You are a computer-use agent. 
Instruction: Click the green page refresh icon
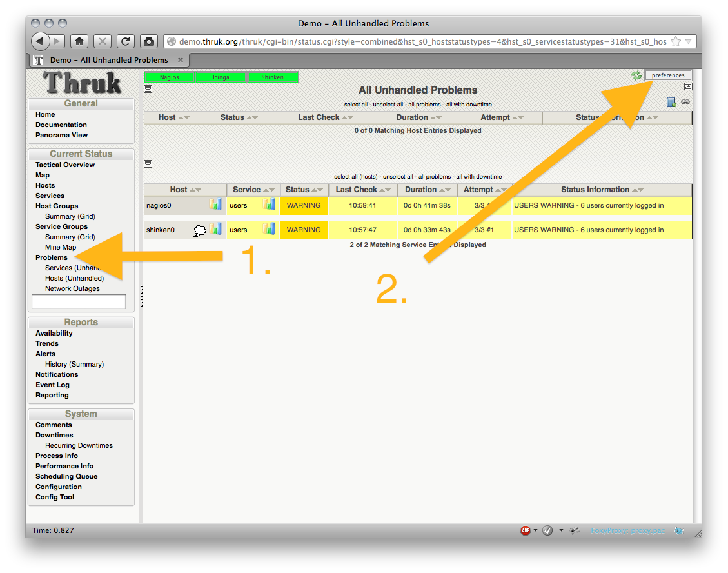click(636, 75)
